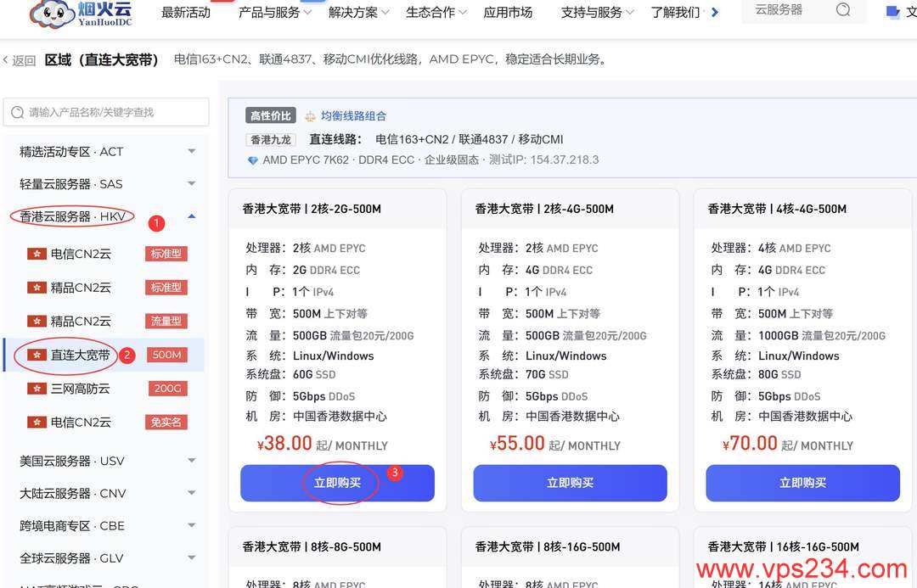Click 立即购买 for 2核-2G-500M plan
Image resolution: width=917 pixels, height=588 pixels.
coord(337,483)
